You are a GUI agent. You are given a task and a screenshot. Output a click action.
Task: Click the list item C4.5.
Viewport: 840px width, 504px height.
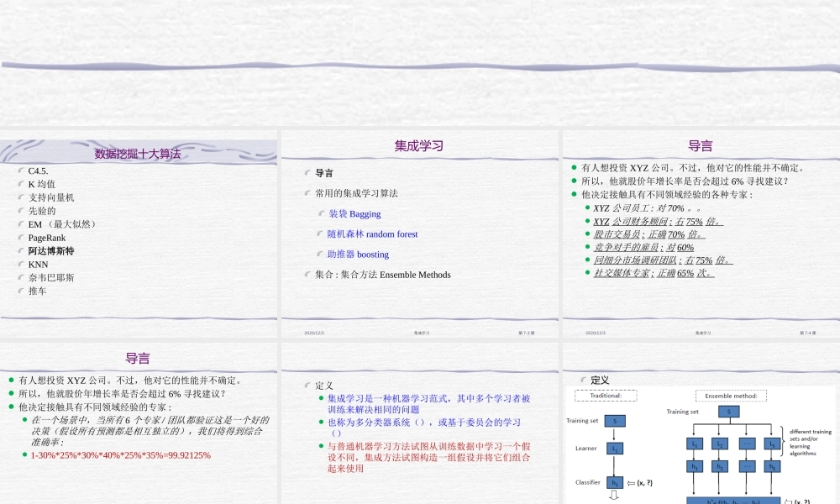coord(38,171)
